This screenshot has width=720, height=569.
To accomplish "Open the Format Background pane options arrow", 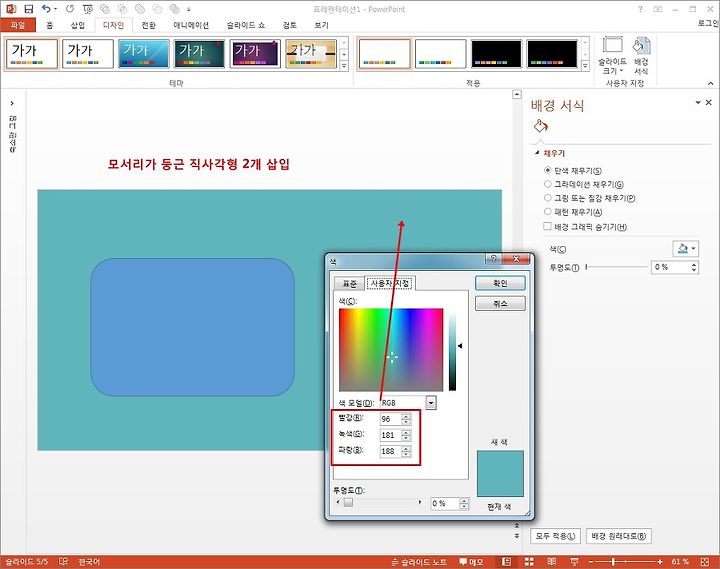I will point(698,102).
